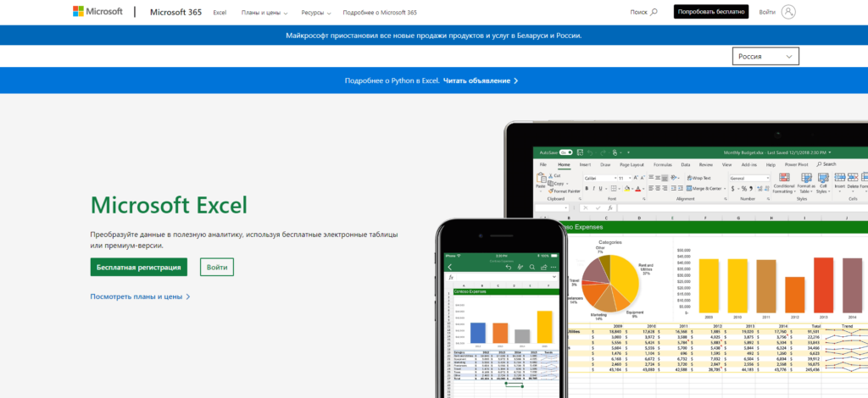Tap the undo arrow in phone Excel app
Viewport: 868px width, 398px height.
[509, 267]
